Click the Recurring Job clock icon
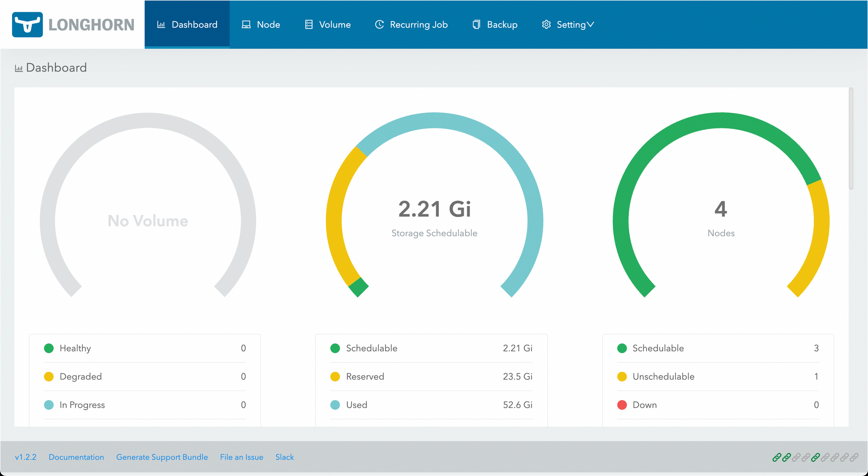Image resolution: width=868 pixels, height=476 pixels. [379, 25]
